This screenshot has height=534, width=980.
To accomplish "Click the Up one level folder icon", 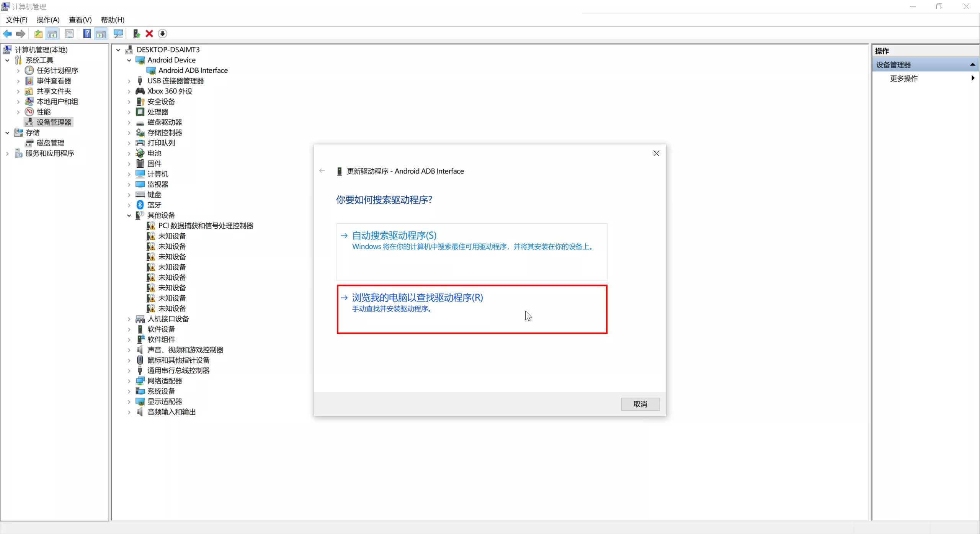I will pos(38,34).
